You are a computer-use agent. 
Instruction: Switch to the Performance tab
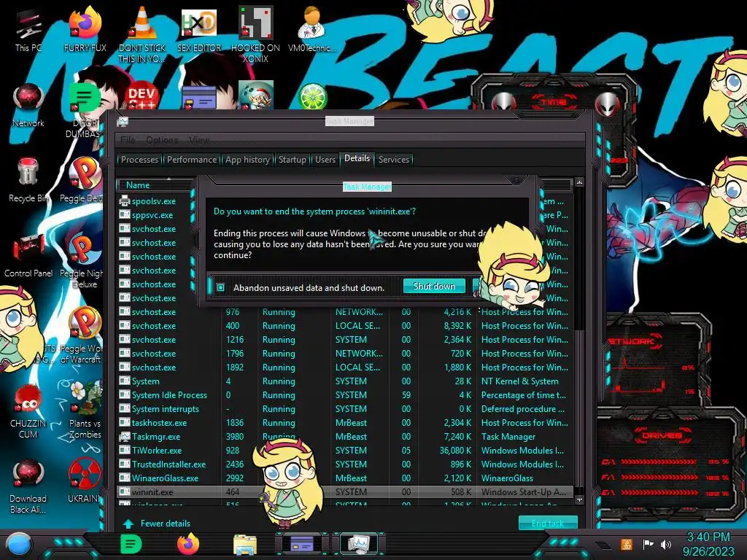[x=192, y=160]
